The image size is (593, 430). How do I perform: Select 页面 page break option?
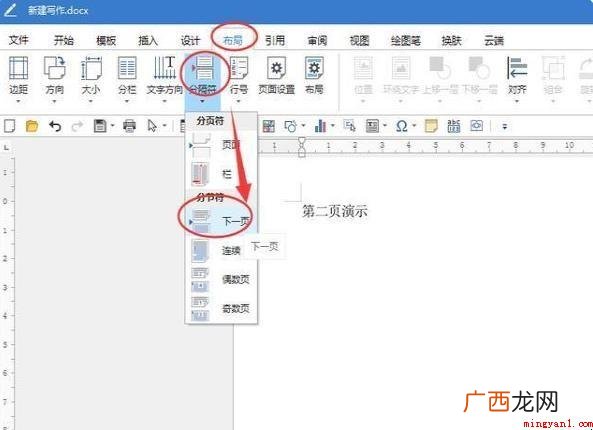221,145
